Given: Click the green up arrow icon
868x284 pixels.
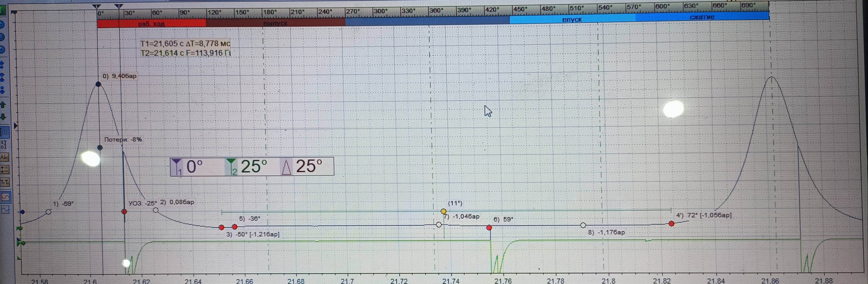Looking at the screenshot, I should 3,104.
